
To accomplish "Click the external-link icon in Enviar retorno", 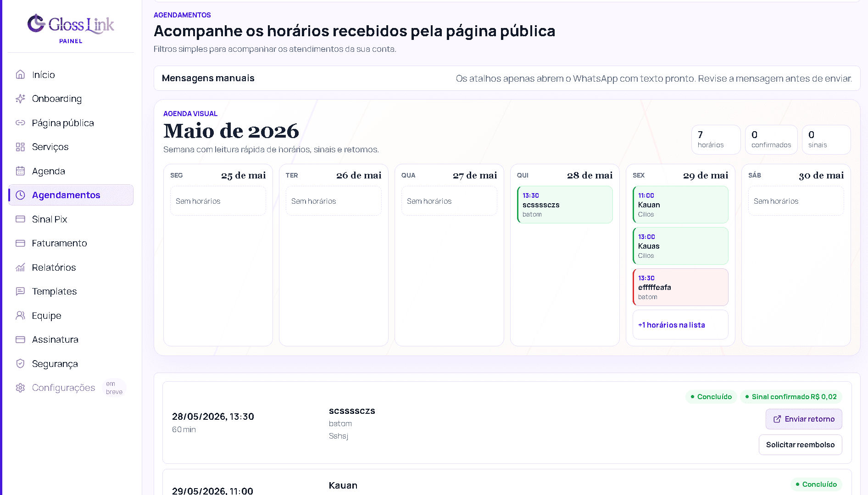I will 777,419.
